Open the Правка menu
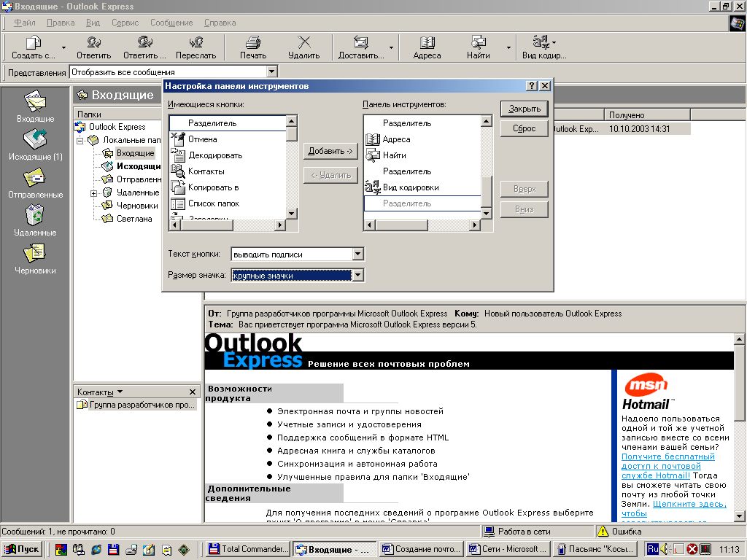Viewport: 747px width, 560px height. pyautogui.click(x=61, y=23)
